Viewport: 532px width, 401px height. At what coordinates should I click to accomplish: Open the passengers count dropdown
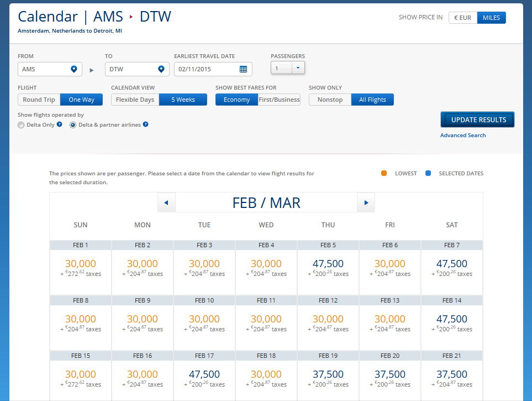click(298, 67)
